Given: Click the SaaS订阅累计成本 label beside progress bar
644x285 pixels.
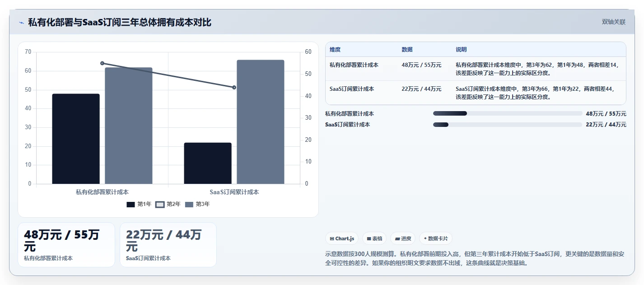Looking at the screenshot, I should tap(347, 125).
